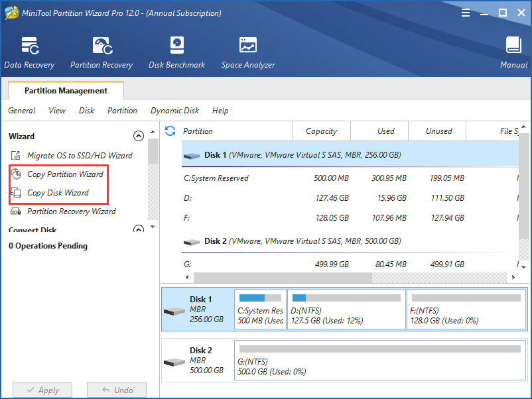Select the C:System Reserved partition row
Viewport: 532px width, 399px height.
click(350, 178)
